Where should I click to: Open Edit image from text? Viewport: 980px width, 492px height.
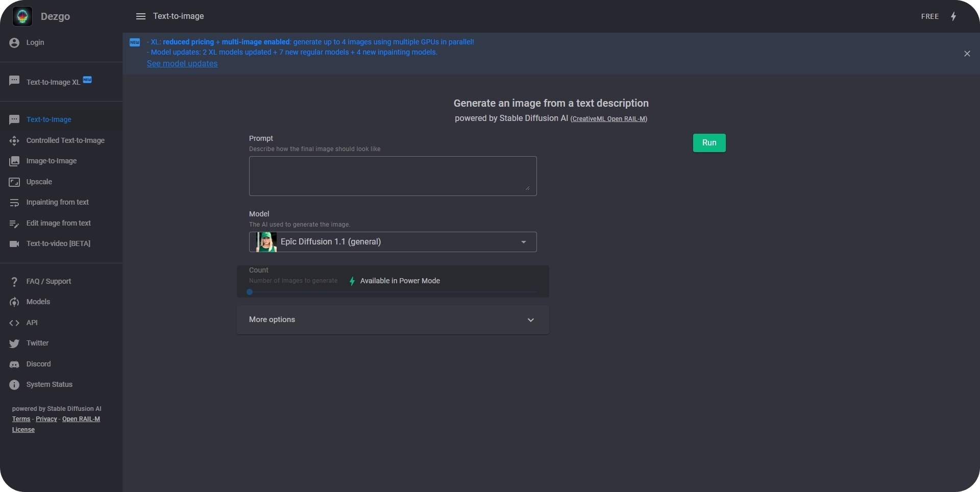pyautogui.click(x=61, y=224)
